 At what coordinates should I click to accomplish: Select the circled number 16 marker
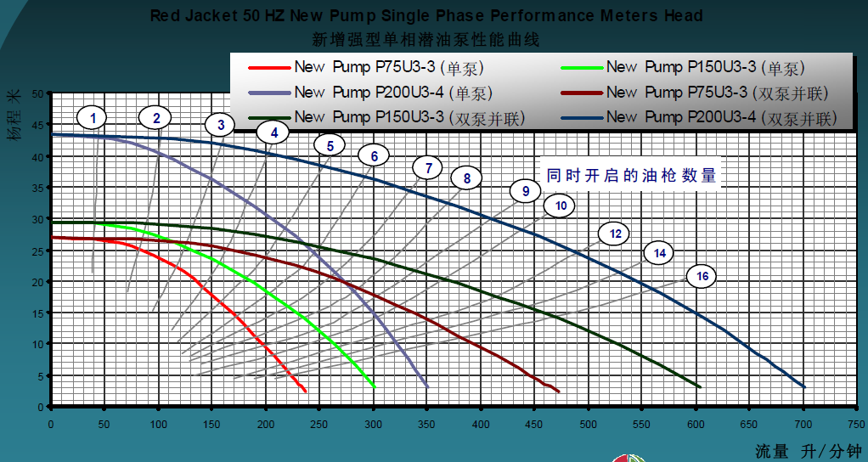[702, 276]
